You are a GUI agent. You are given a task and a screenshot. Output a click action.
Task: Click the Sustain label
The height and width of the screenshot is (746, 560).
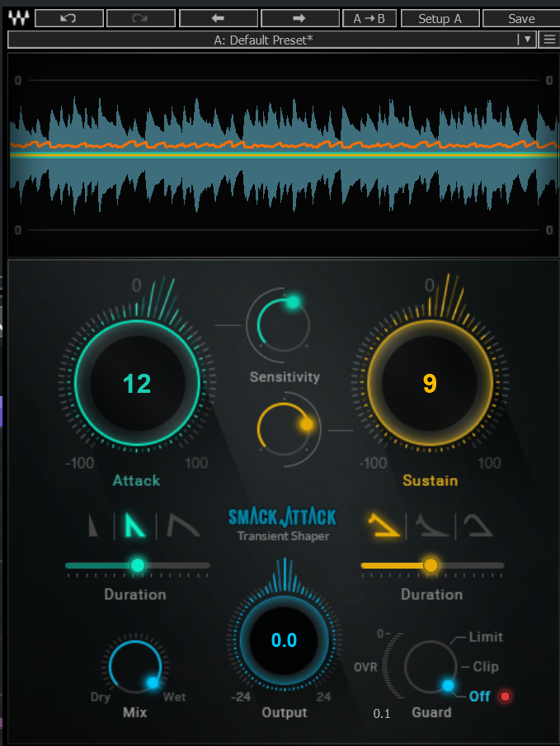point(431,480)
